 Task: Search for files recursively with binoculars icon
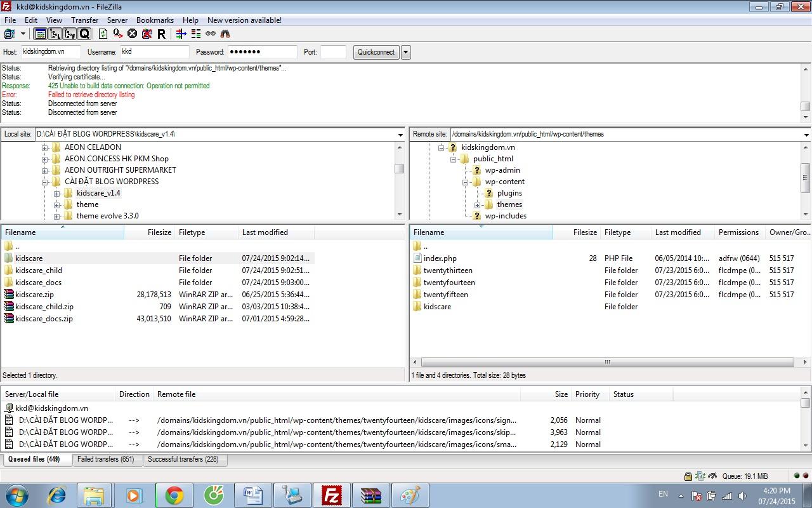(225, 34)
